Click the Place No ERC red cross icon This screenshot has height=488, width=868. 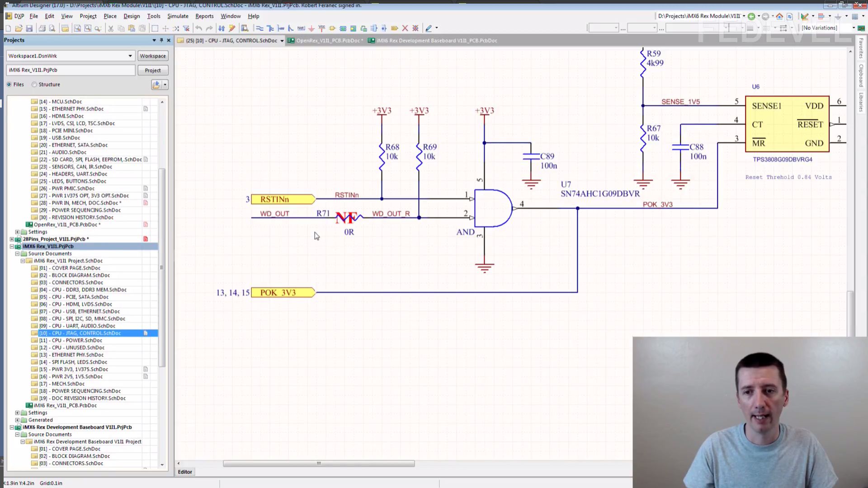tap(405, 28)
